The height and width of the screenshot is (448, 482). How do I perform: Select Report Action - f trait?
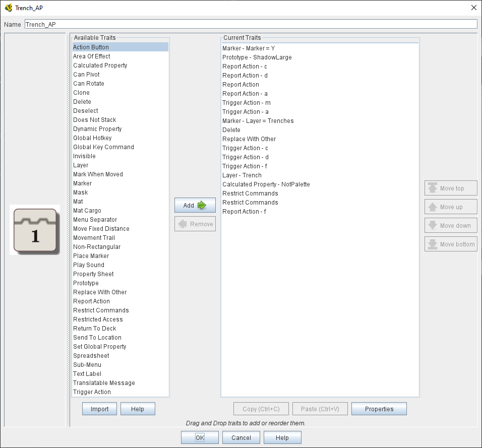[x=244, y=212]
